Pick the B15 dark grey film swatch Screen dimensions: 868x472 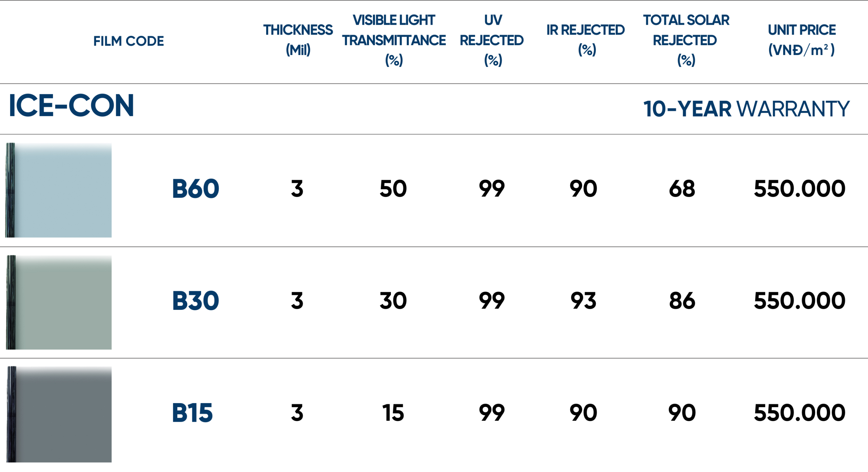[59, 414]
